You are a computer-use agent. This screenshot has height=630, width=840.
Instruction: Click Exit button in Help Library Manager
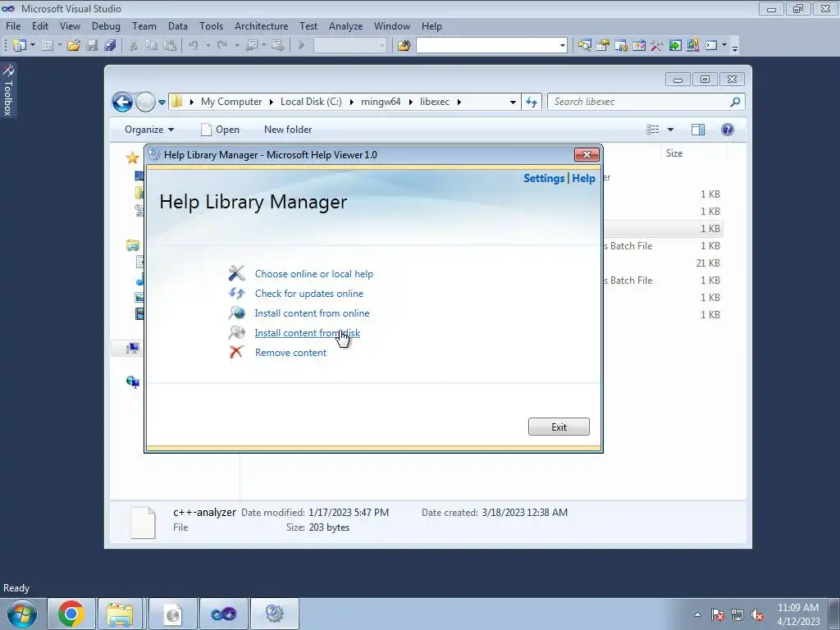[559, 427]
